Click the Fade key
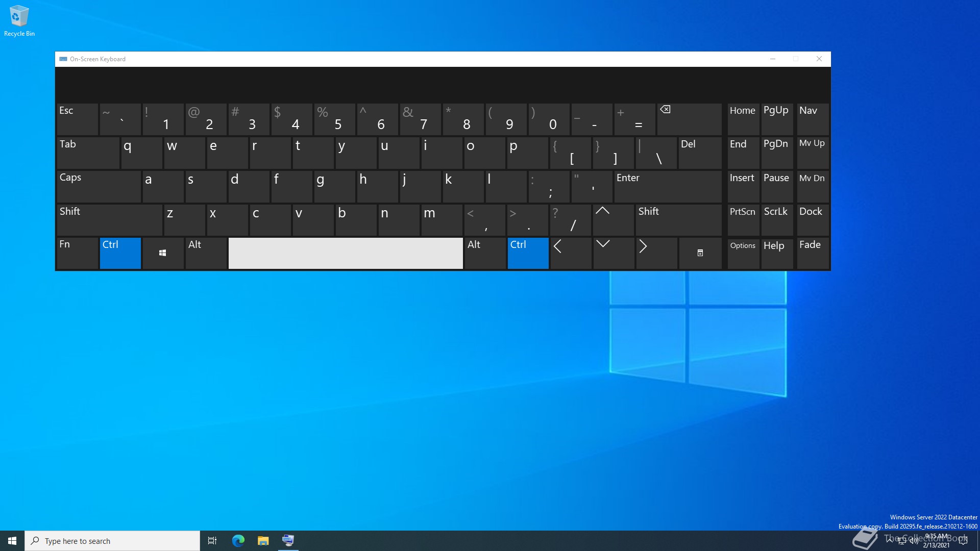Screen dimensions: 980x551 click(x=812, y=253)
